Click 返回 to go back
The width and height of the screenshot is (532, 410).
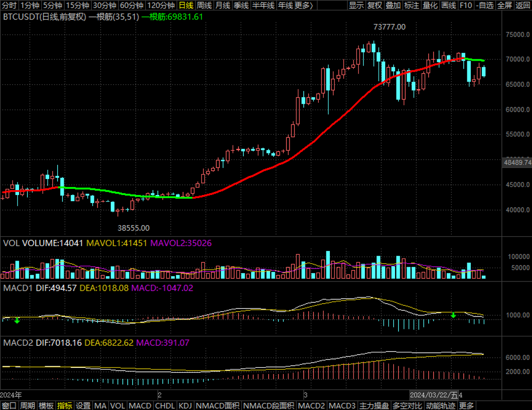tap(523, 5)
